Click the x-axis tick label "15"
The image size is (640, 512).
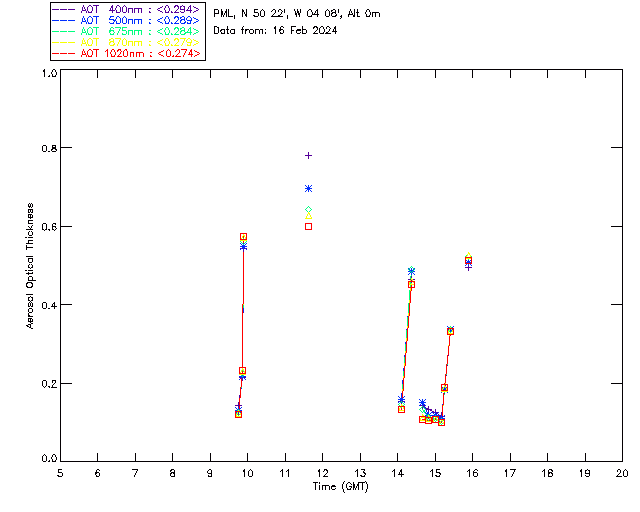coord(435,473)
